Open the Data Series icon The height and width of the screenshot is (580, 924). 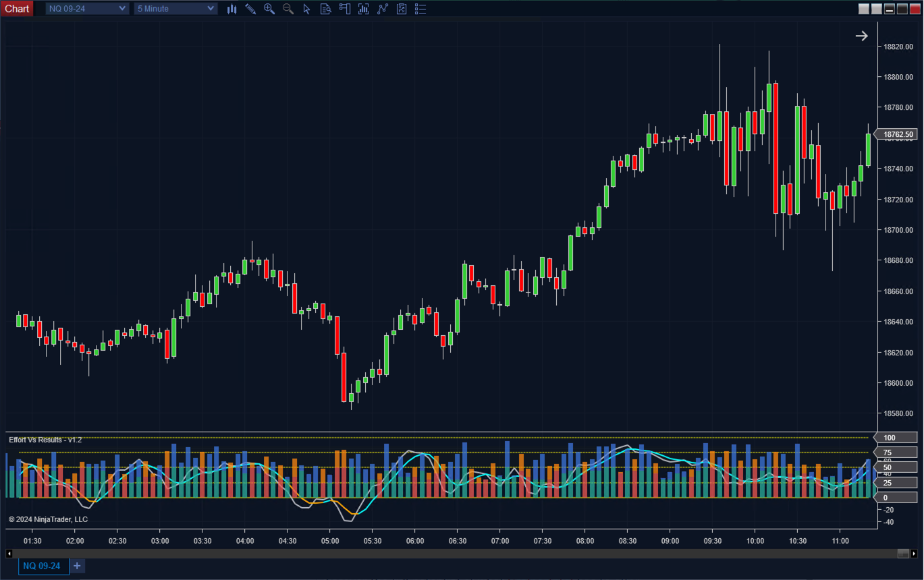coord(364,9)
